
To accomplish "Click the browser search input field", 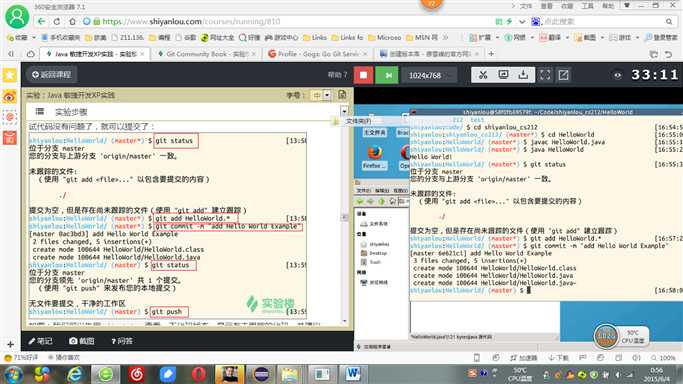I will tap(602, 21).
